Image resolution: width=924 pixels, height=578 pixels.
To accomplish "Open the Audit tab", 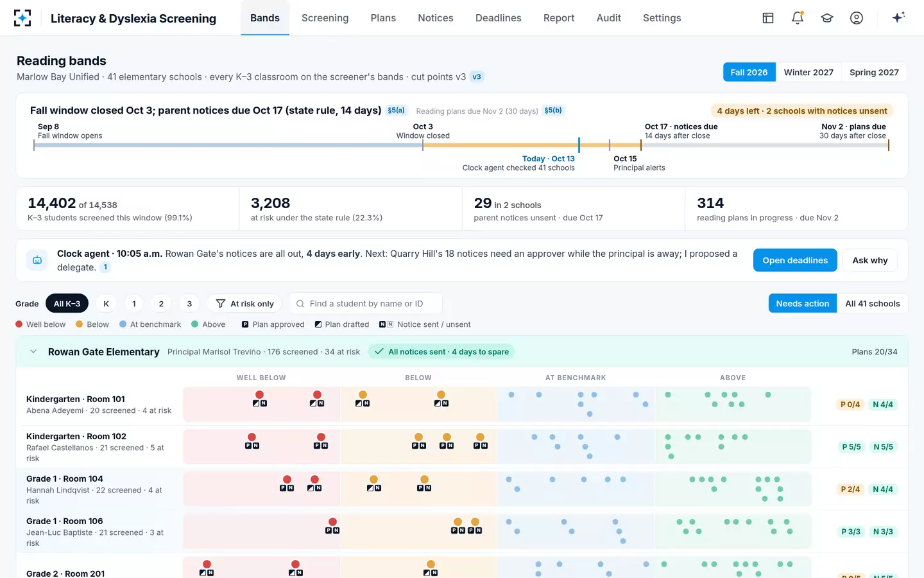I will 609,18.
